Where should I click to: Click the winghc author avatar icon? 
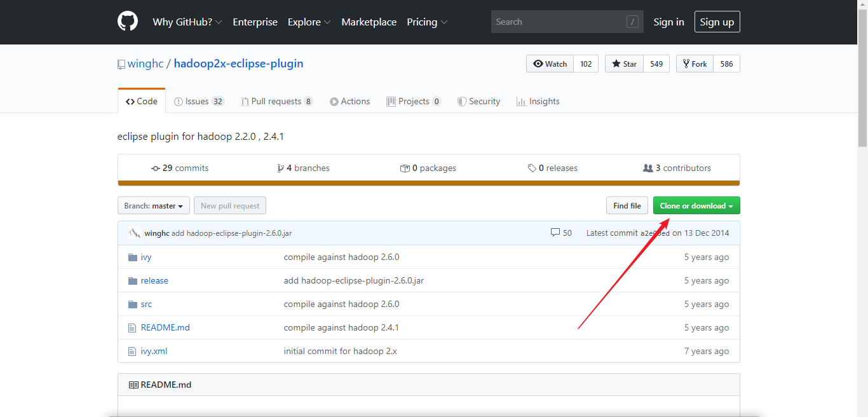(134, 233)
